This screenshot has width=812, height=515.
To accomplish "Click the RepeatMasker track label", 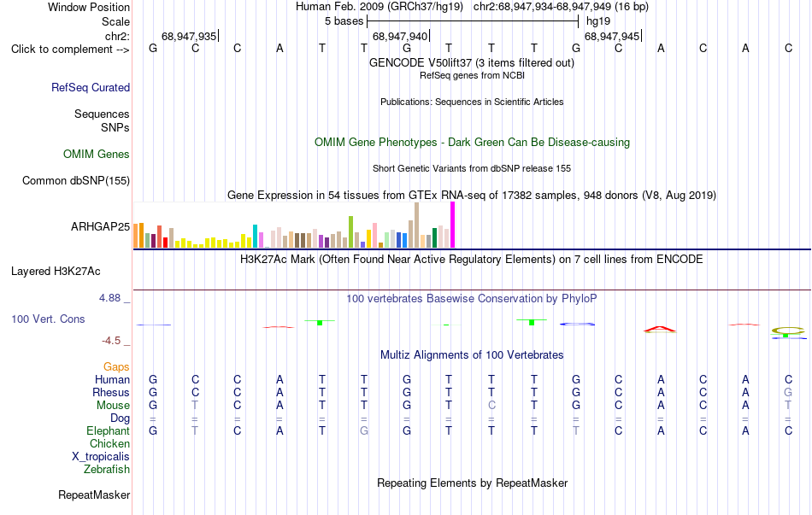I will pyautogui.click(x=94, y=495).
